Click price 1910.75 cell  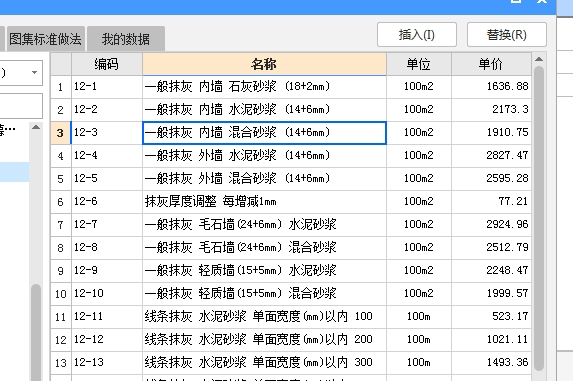tap(491, 133)
